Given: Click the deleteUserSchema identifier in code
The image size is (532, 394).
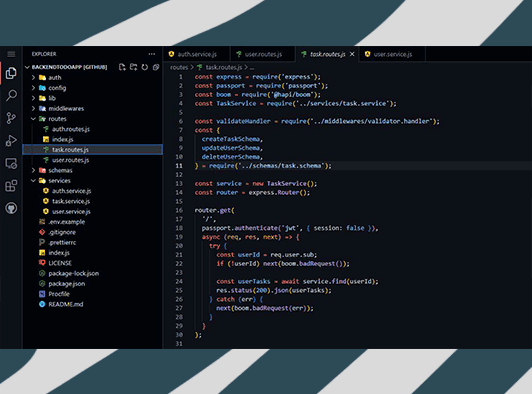Looking at the screenshot, I should pos(231,157).
